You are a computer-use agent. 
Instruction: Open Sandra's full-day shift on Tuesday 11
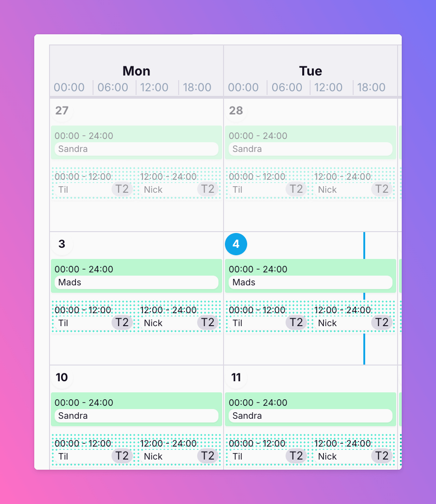(311, 409)
